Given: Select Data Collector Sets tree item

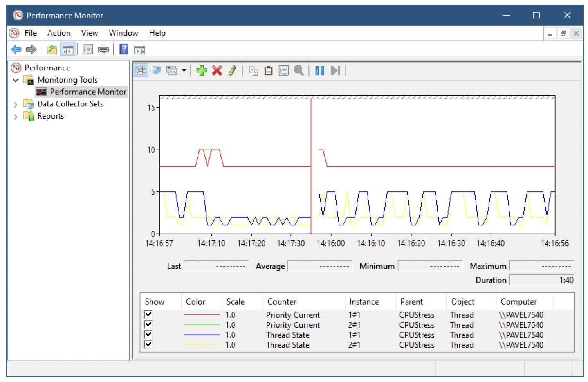Looking at the screenshot, I should [70, 104].
